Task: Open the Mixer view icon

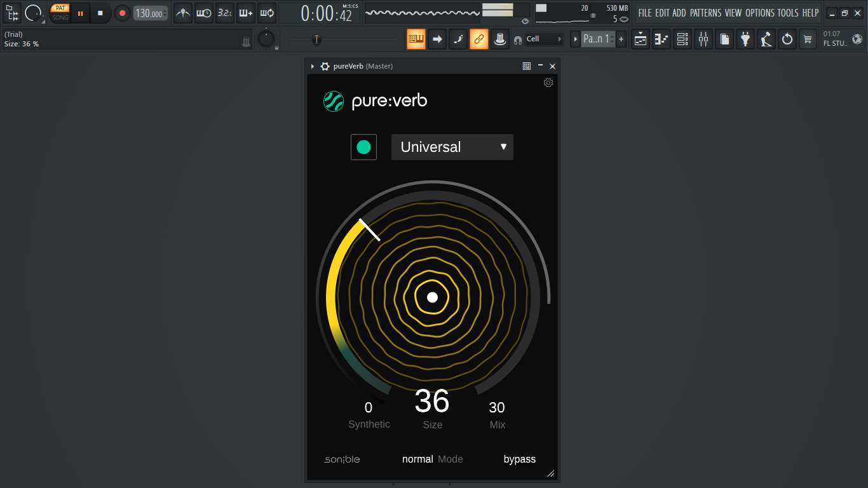Action: (703, 39)
